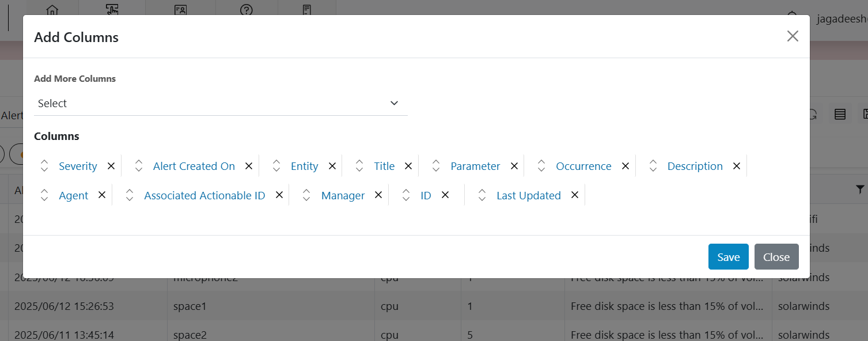Open the Add More Columns dropdown
This screenshot has width=868, height=341.
click(221, 104)
